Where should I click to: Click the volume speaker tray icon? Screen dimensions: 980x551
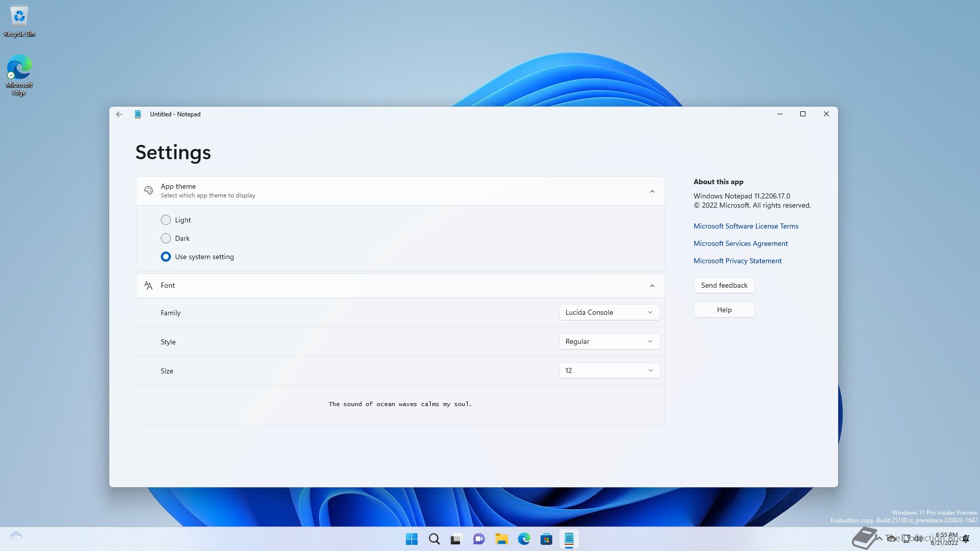point(919,539)
